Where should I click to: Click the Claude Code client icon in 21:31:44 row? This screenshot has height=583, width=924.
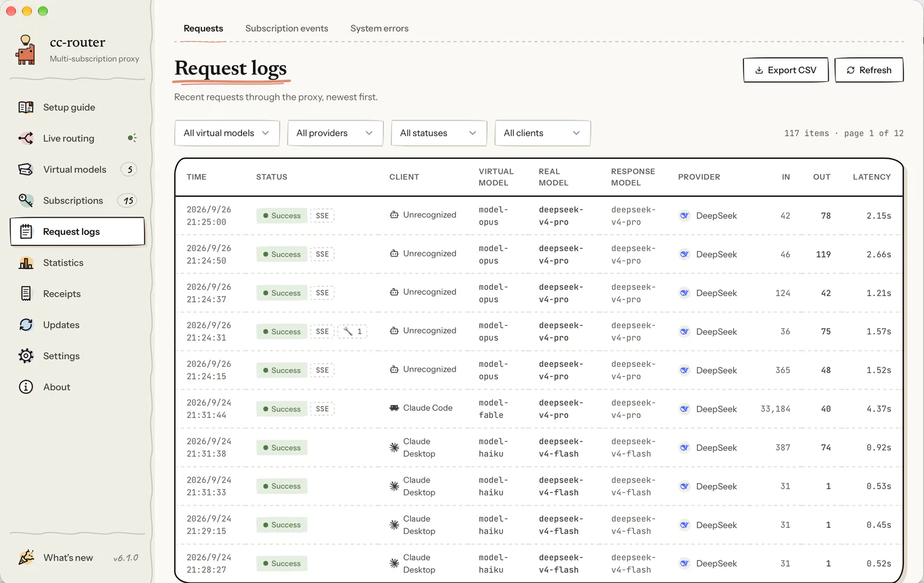coord(394,408)
